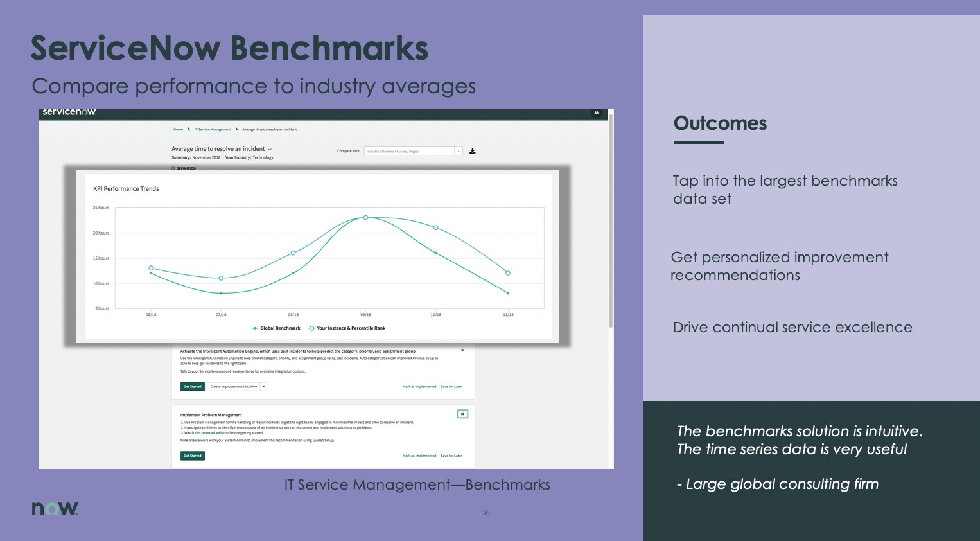Image resolution: width=980 pixels, height=541 pixels.
Task: Click the breadcrumb chevron after Home
Action: [x=189, y=129]
